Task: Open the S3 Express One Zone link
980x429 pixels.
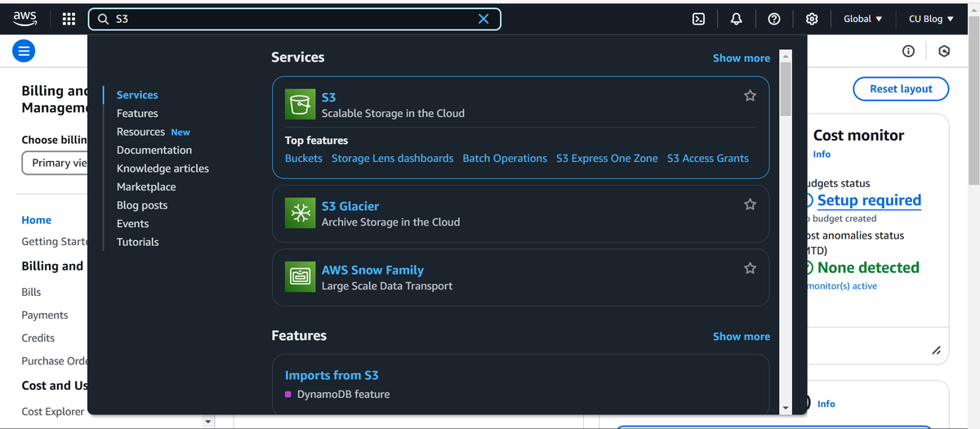Action: coord(607,159)
